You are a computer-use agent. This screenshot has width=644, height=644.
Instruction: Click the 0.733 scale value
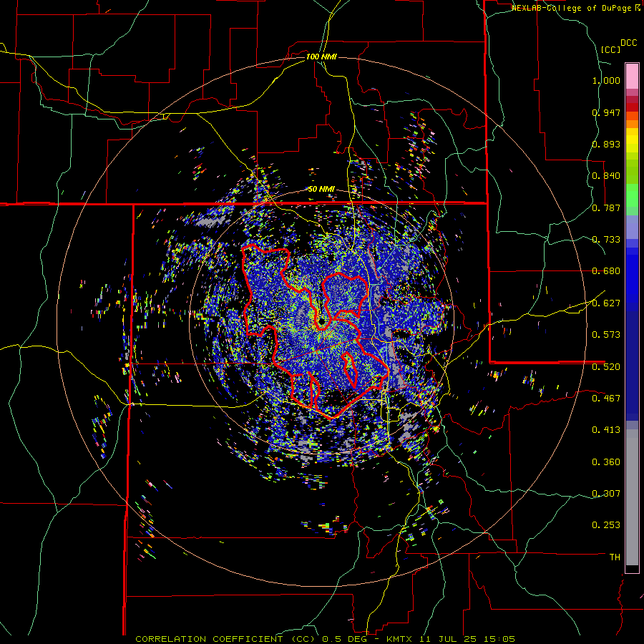coord(606,240)
